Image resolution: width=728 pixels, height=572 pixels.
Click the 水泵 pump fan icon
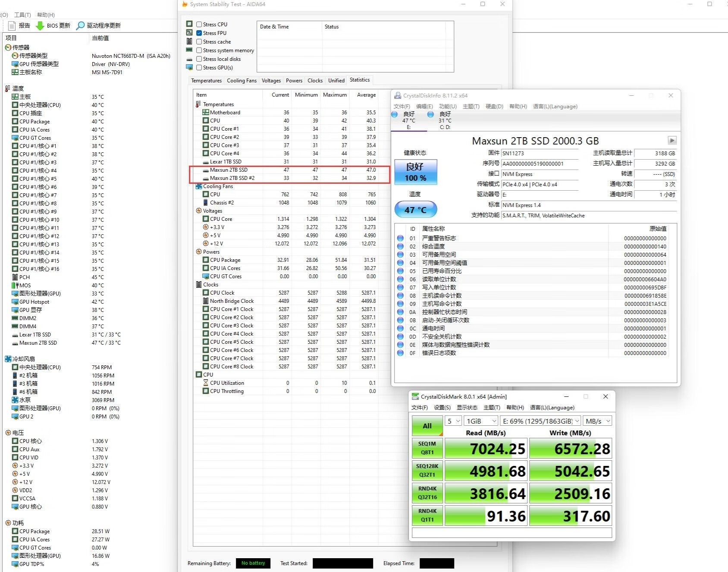coord(15,400)
